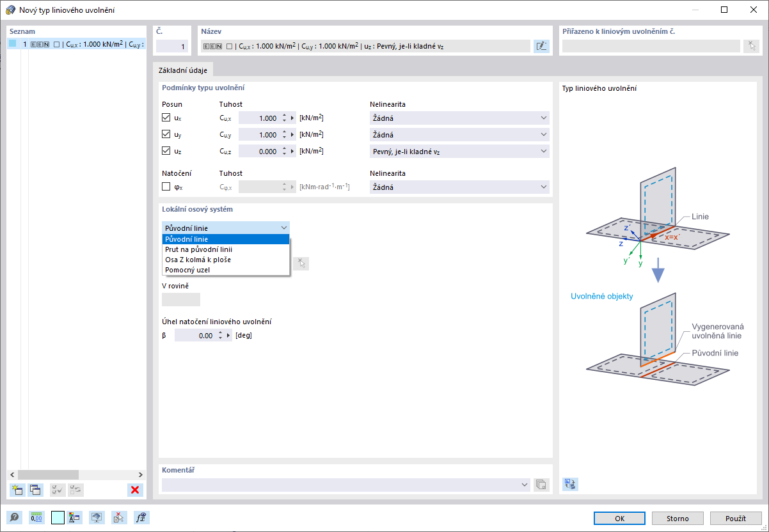Click the Č. number field
This screenshot has height=532, width=769.
pos(172,46)
